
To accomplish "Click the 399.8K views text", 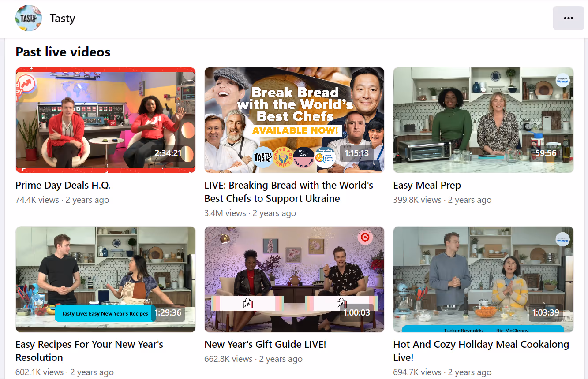I will pyautogui.click(x=417, y=200).
